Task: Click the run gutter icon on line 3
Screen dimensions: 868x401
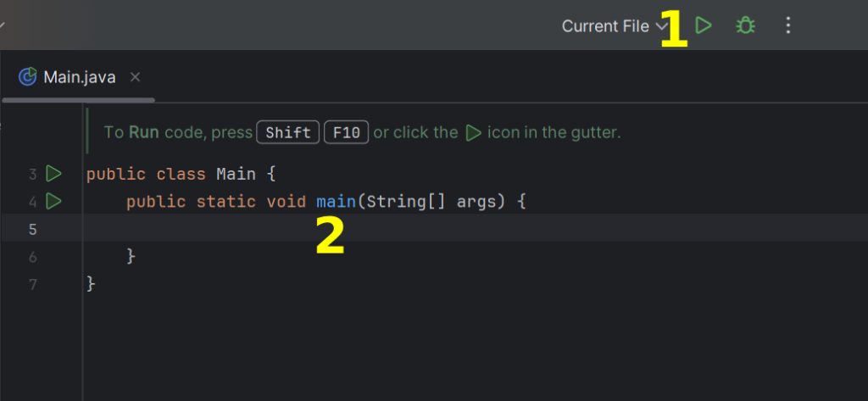Action: coord(53,174)
